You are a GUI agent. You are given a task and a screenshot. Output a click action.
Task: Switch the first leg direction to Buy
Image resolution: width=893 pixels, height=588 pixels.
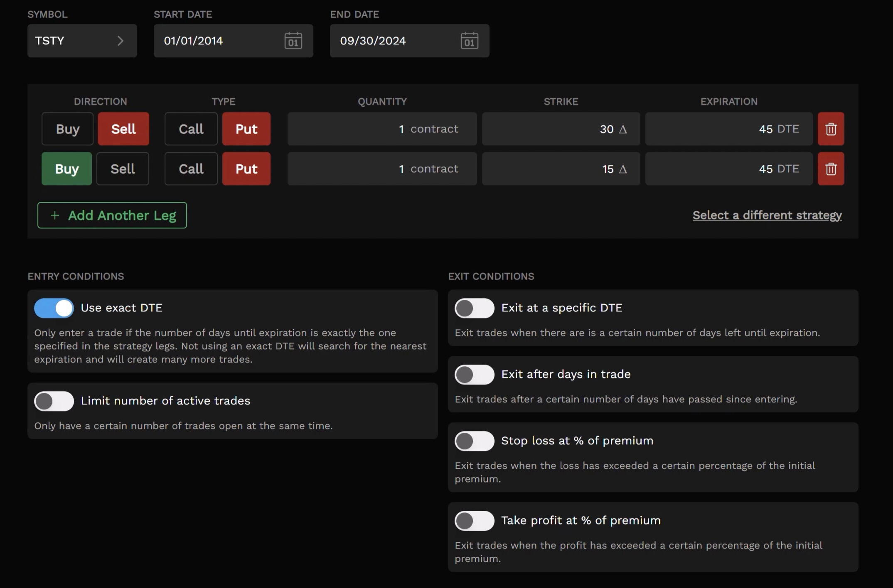(x=67, y=129)
